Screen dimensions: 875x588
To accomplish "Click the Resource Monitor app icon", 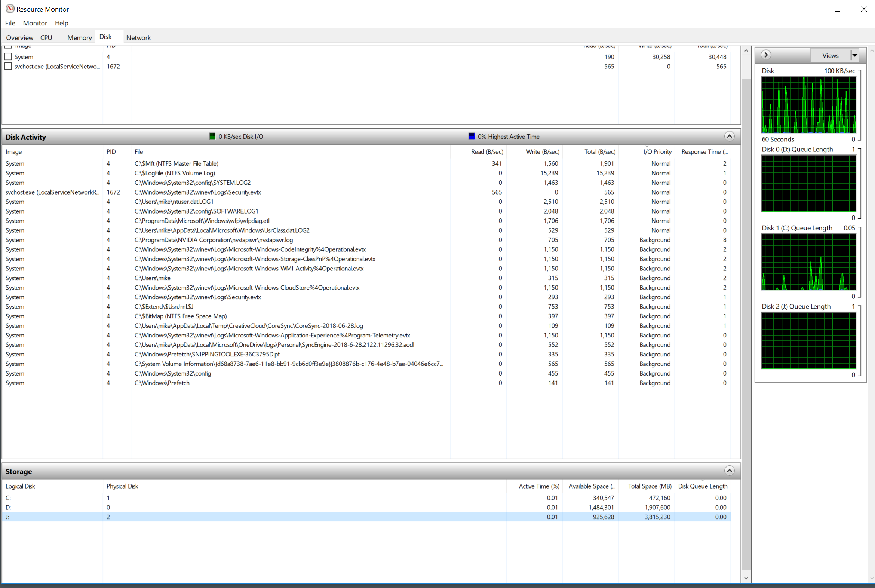I will pos(10,9).
